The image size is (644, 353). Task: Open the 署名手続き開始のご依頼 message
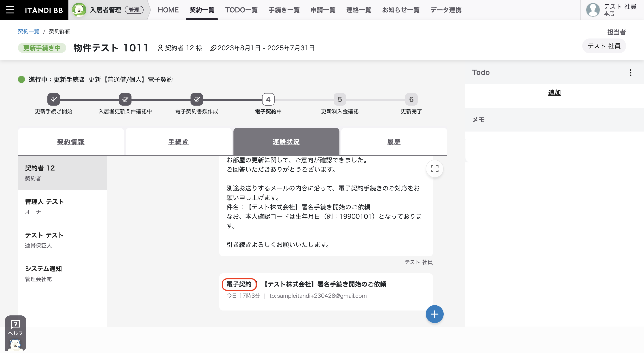[326, 292]
